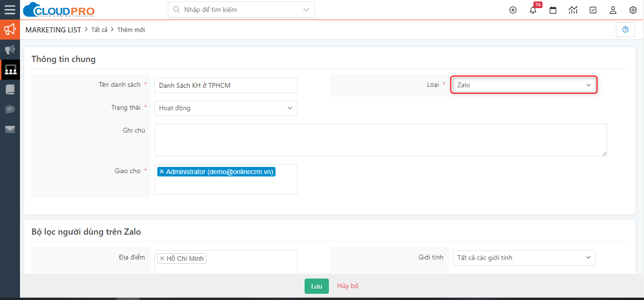
Task: Click the Tên danh sách label
Action: point(120,84)
